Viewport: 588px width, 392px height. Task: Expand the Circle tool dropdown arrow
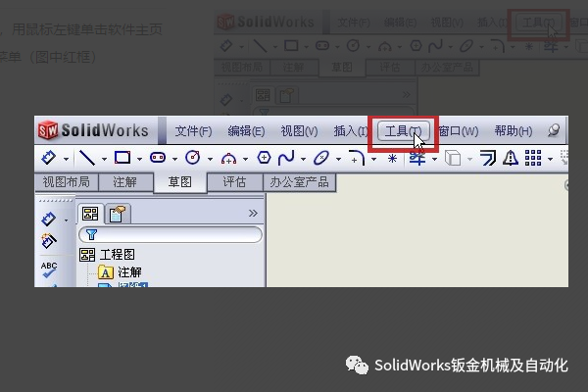click(210, 159)
